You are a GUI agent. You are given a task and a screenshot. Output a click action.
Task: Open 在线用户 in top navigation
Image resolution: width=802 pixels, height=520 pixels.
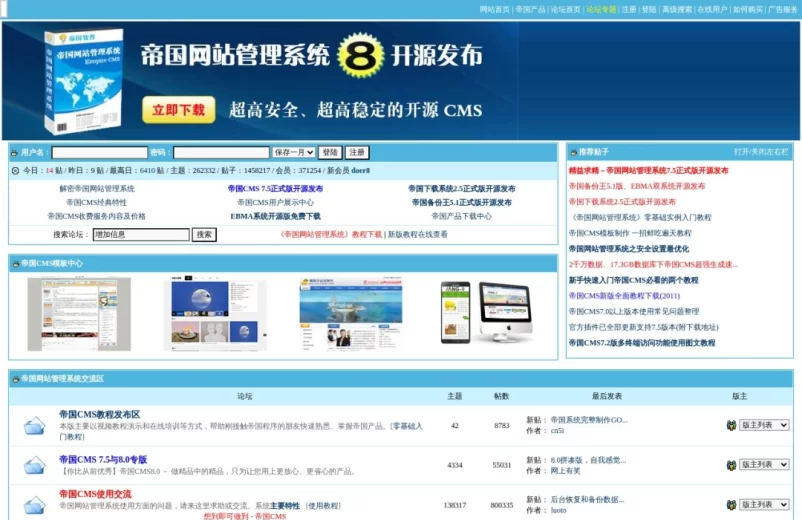712,9
